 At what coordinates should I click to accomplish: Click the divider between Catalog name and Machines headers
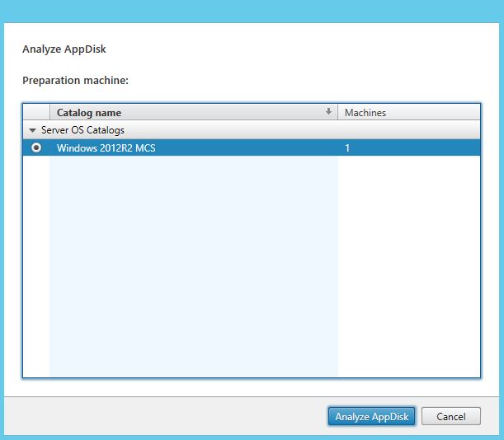coord(338,113)
